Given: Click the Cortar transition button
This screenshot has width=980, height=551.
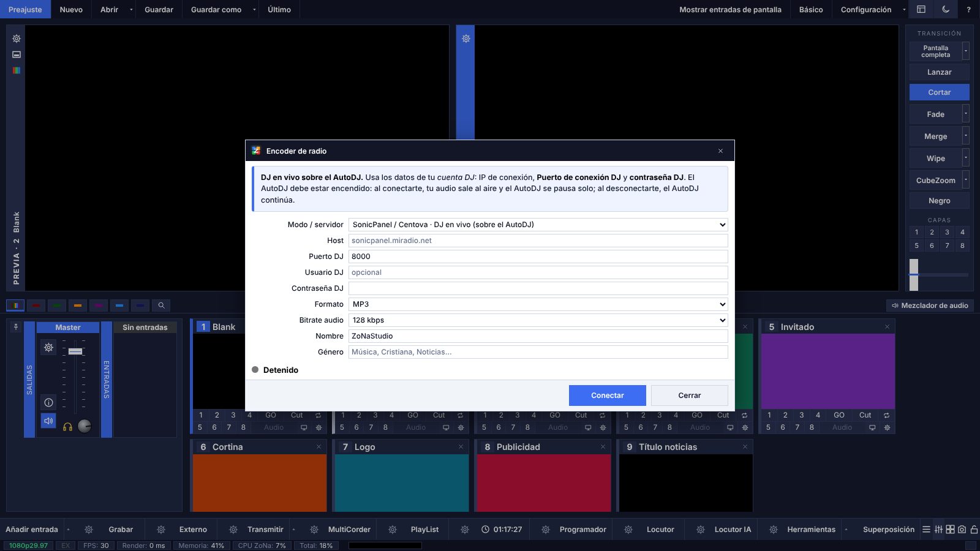Looking at the screenshot, I should coord(940,92).
